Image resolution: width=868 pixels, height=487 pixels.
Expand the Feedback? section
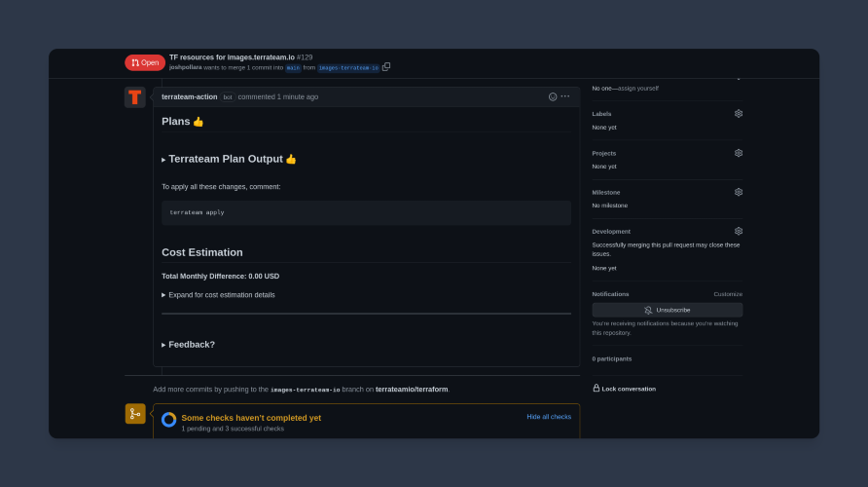click(x=188, y=345)
